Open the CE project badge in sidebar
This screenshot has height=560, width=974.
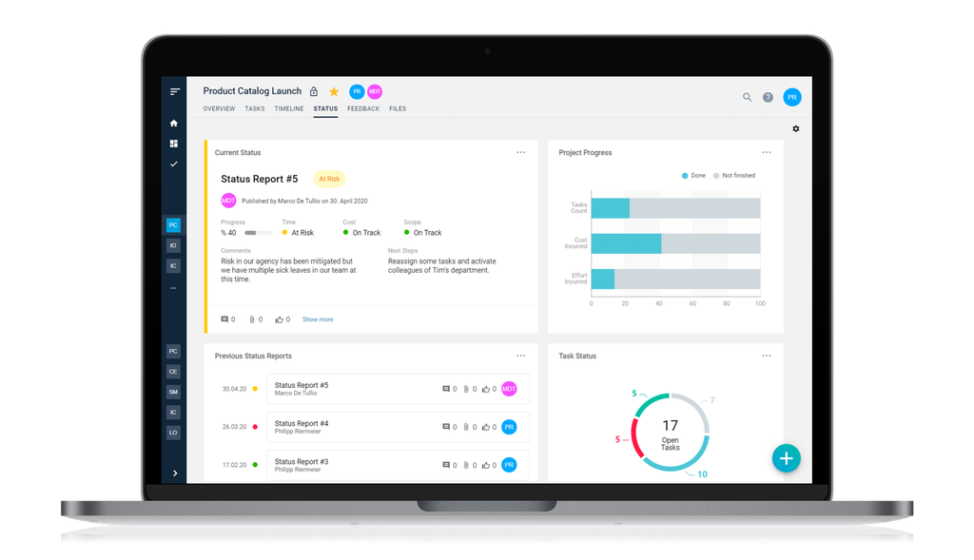click(x=173, y=371)
